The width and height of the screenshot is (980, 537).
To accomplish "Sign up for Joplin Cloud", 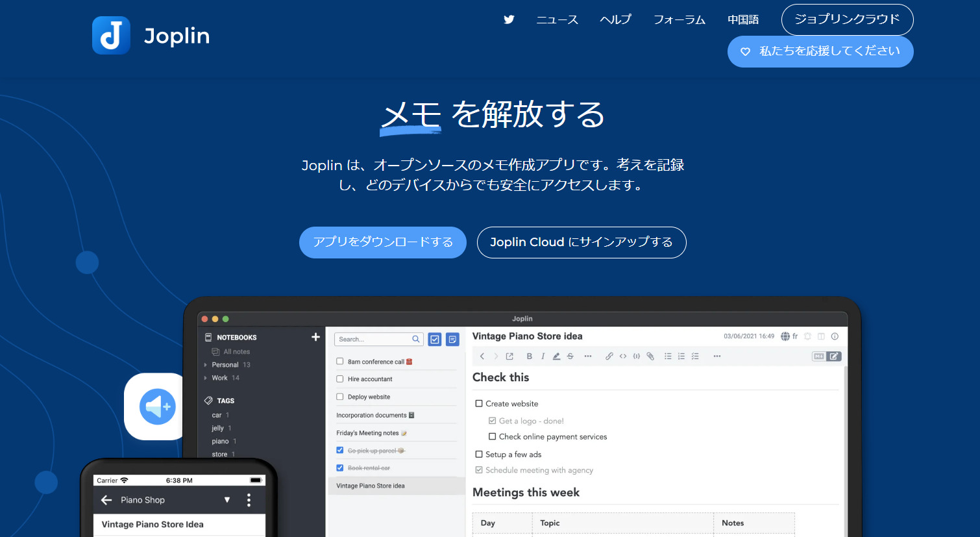I will [581, 242].
